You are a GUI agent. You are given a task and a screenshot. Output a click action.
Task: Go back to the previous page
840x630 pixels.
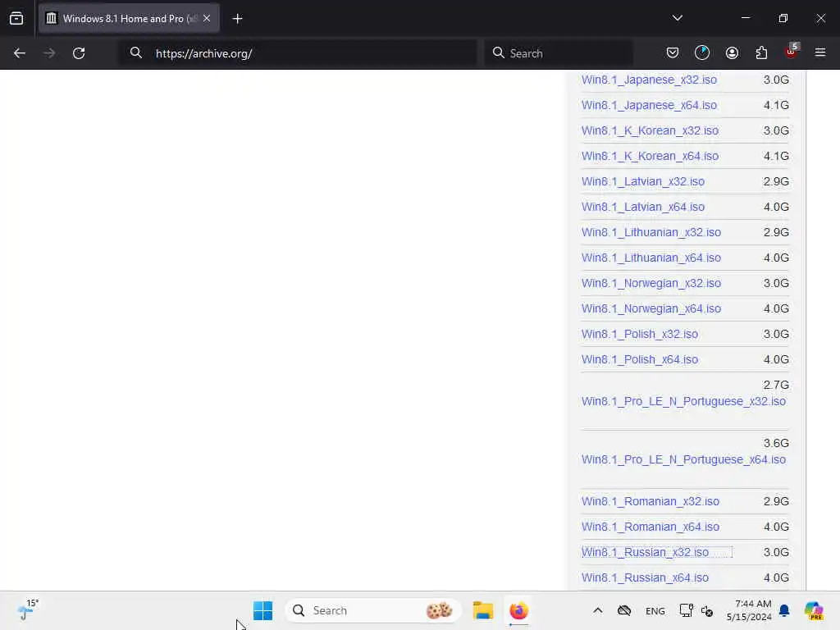(x=20, y=53)
